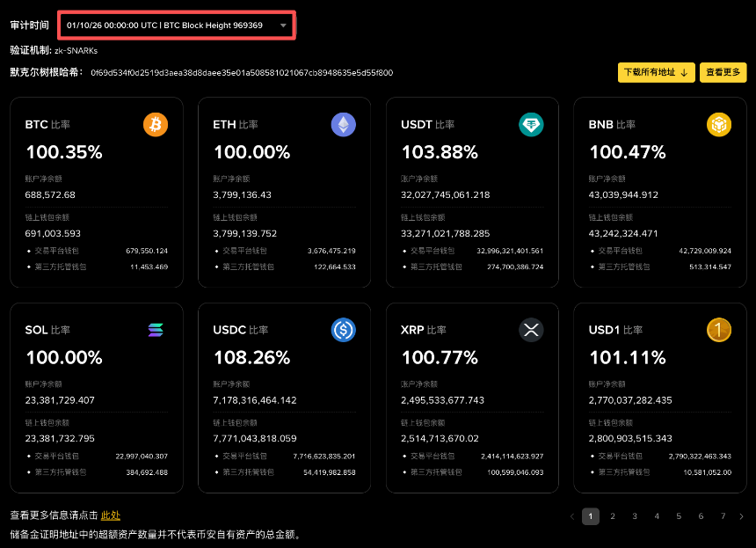
Task: Go to page 5 in pagination
Action: pos(679,516)
